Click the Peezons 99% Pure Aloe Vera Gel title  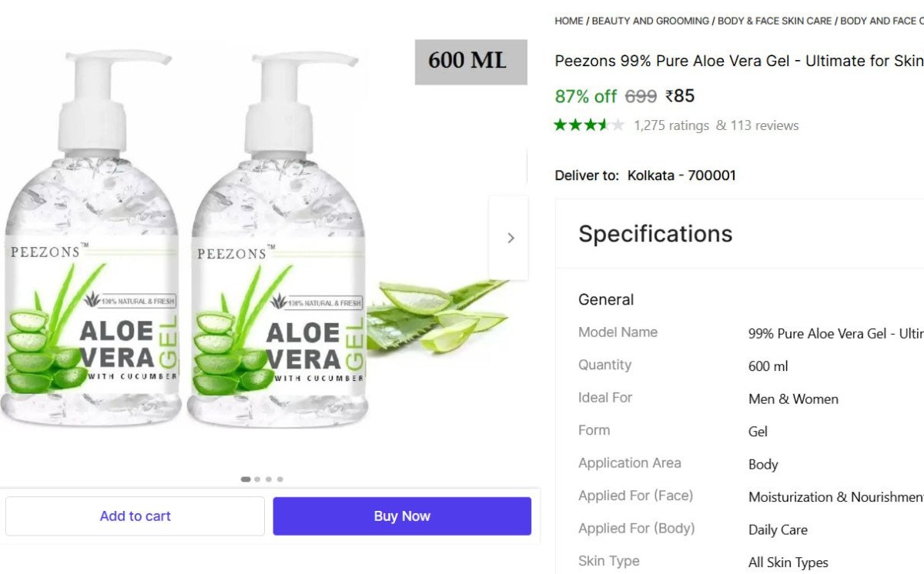click(x=738, y=61)
